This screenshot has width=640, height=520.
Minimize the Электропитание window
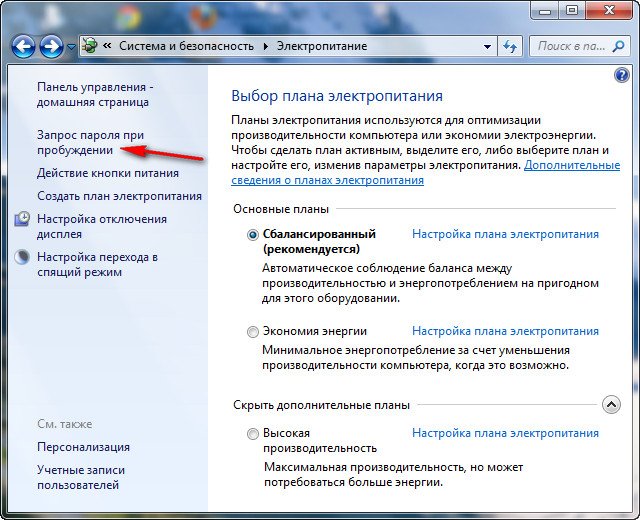[x=545, y=10]
